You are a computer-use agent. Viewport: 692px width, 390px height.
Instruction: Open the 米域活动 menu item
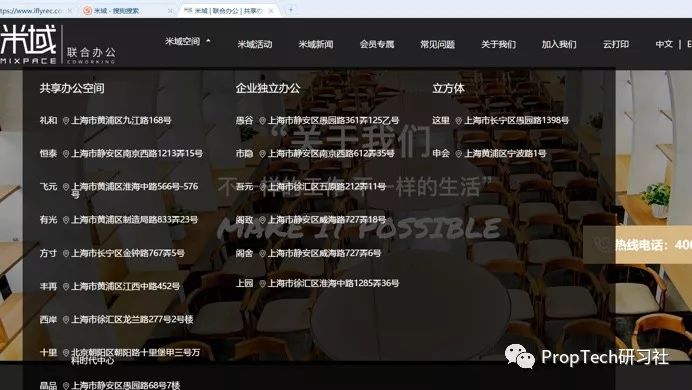click(255, 44)
